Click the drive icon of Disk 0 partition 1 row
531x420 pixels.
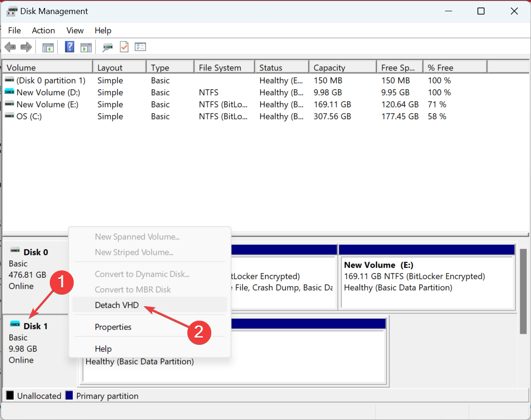point(9,80)
